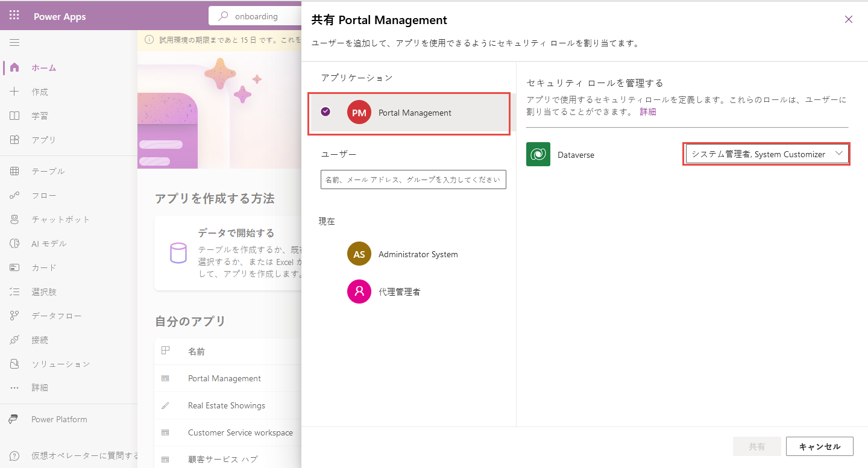
Task: Click the 共有 share button
Action: click(757, 446)
